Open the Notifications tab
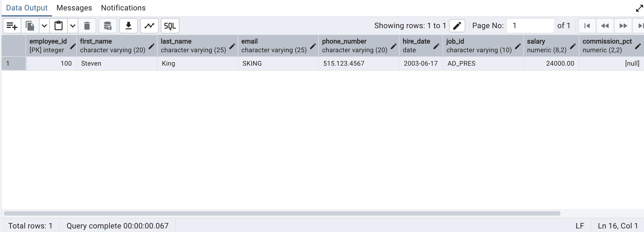The width and height of the screenshot is (644, 232). click(123, 8)
